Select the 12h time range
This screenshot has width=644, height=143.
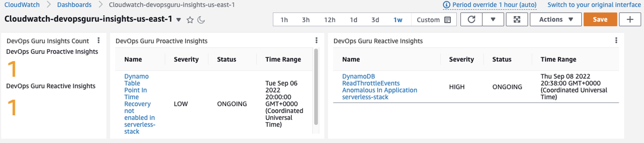[330, 20]
